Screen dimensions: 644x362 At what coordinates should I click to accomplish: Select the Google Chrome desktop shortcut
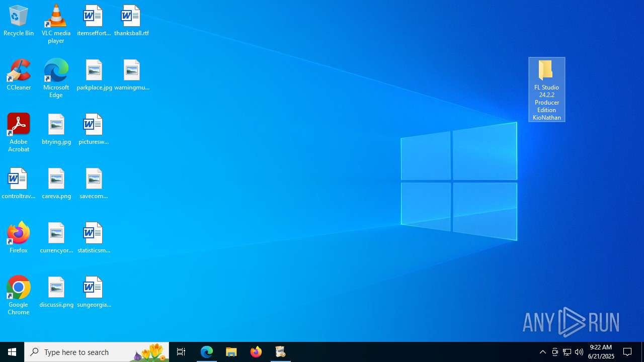click(19, 296)
